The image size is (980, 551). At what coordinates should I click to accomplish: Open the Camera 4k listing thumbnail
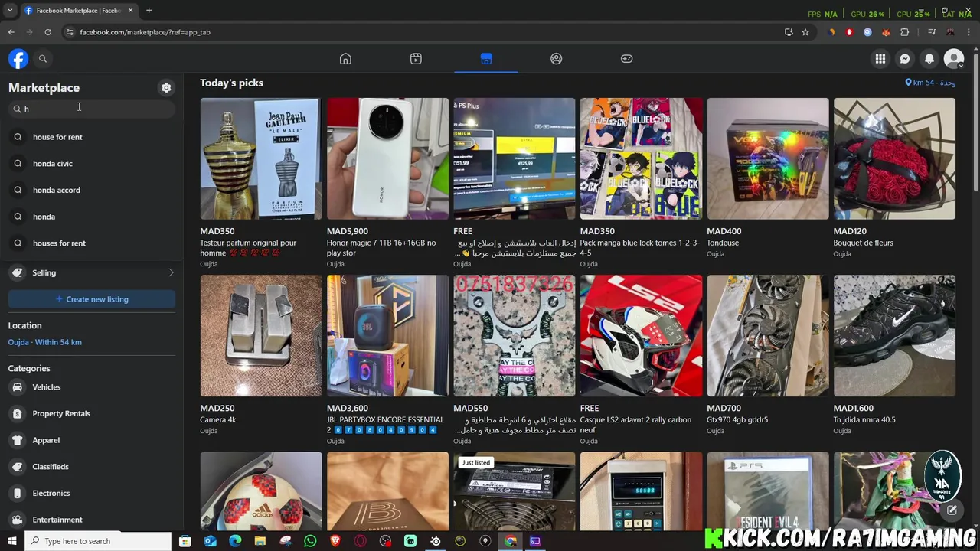pyautogui.click(x=261, y=336)
